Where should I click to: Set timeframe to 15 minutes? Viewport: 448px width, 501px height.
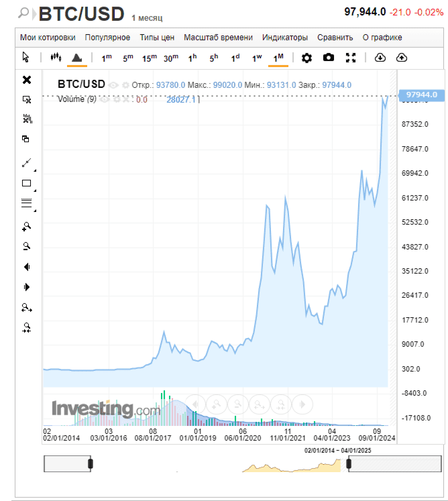click(x=150, y=58)
